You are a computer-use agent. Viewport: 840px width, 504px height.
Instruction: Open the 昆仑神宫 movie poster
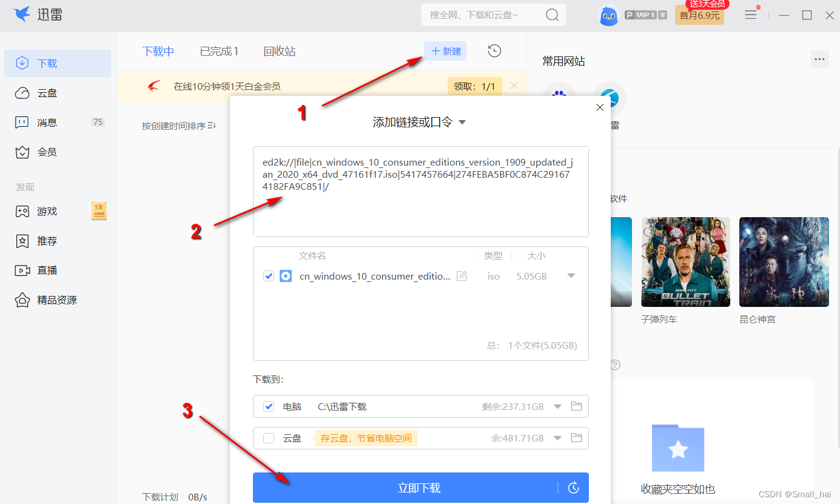click(784, 262)
